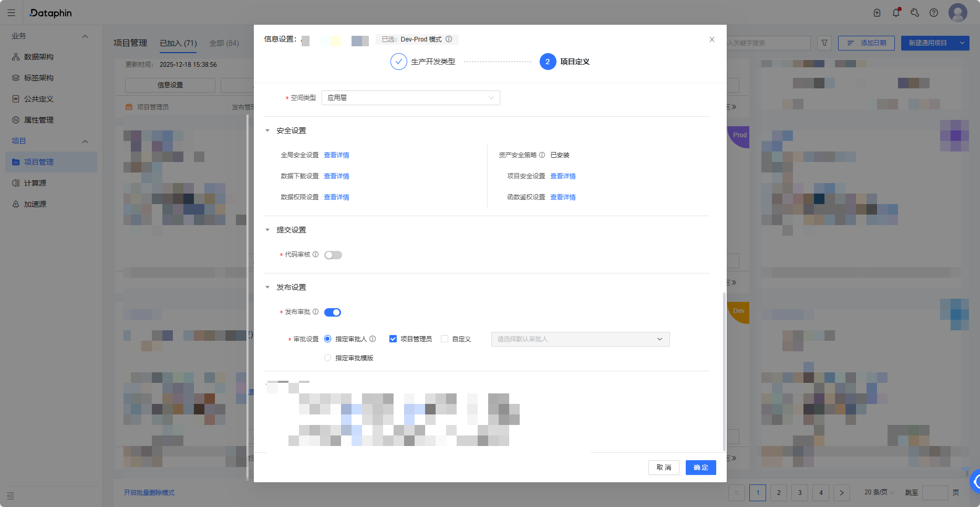Collapse the 项目 sidebar group

(85, 141)
